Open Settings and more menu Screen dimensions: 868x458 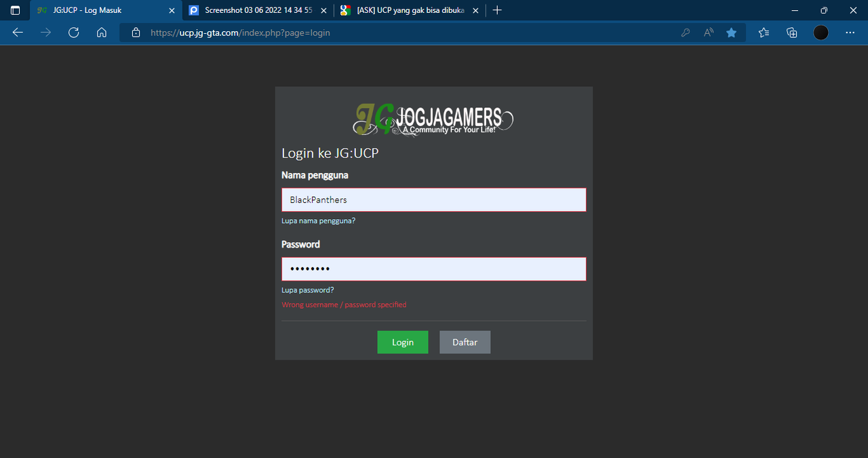click(x=850, y=32)
